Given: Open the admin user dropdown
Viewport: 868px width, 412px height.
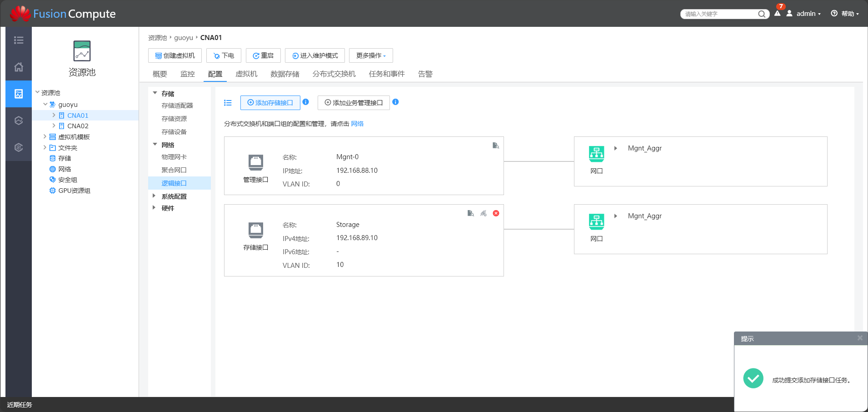Looking at the screenshot, I should (804, 14).
